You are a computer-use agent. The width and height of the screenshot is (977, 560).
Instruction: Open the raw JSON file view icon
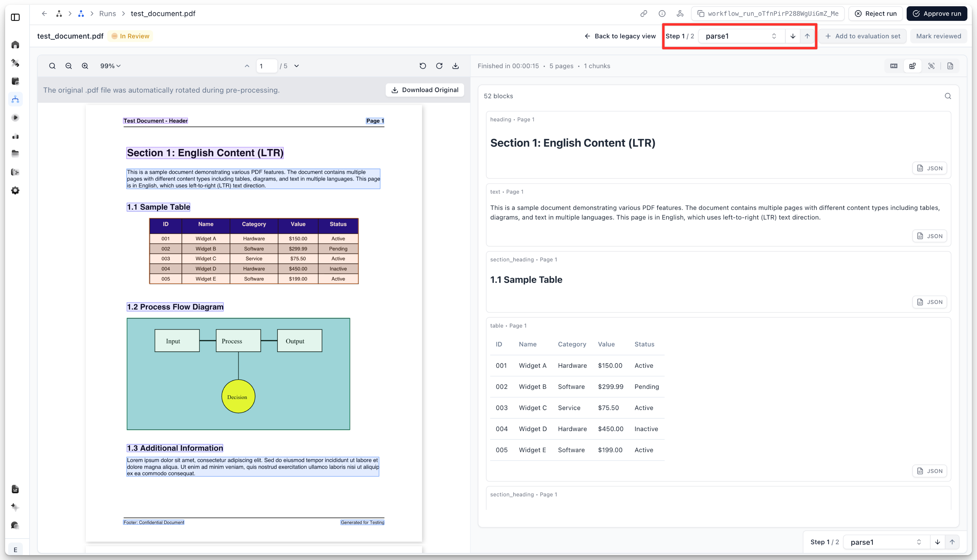pos(950,66)
